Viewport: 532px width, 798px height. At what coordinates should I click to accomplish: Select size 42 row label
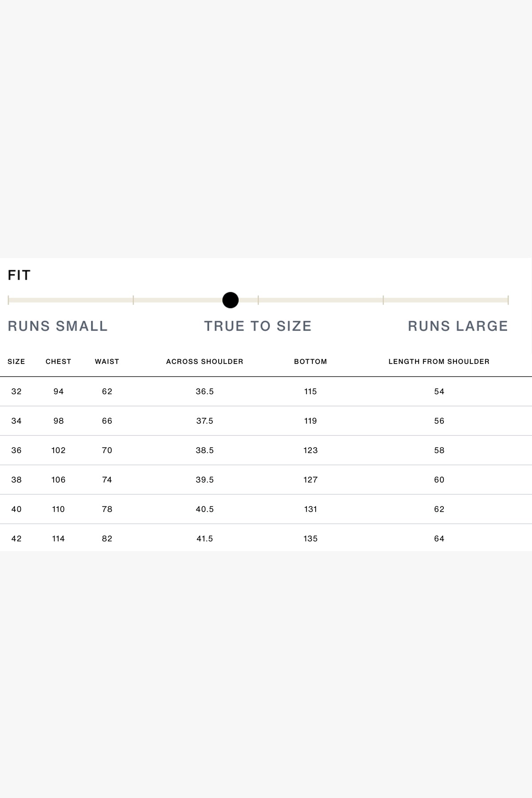pos(16,539)
